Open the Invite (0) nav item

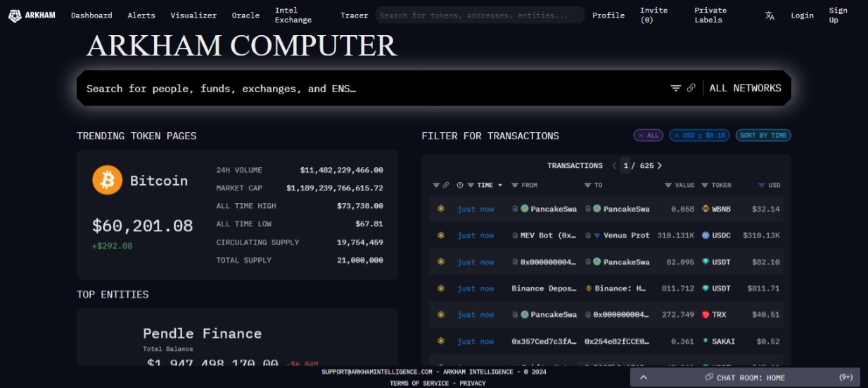(653, 15)
